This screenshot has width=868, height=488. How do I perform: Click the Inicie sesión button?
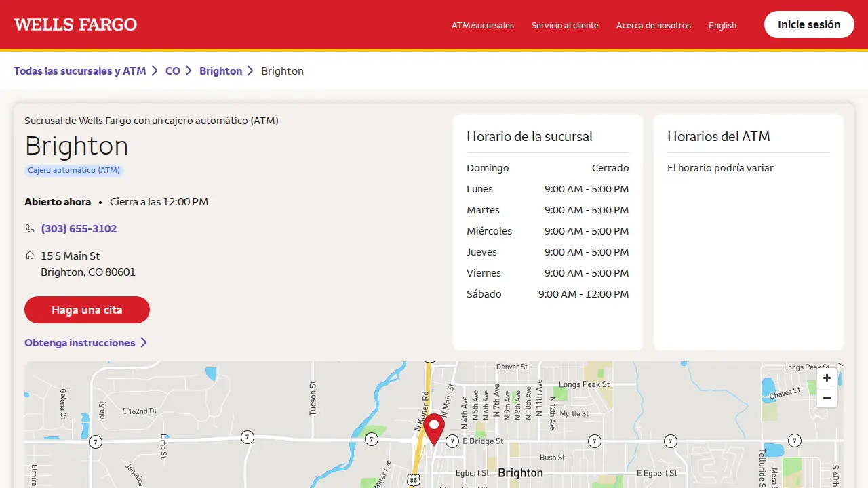(x=809, y=24)
